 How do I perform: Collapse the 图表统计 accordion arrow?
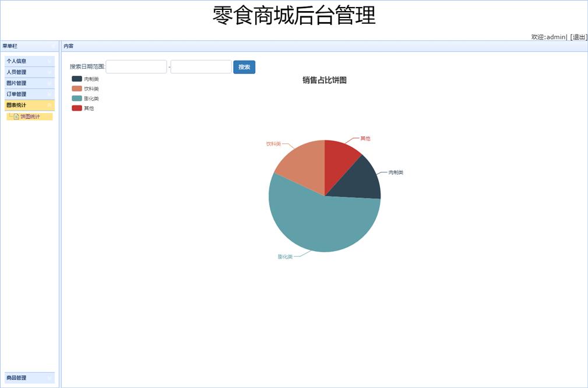(50, 105)
